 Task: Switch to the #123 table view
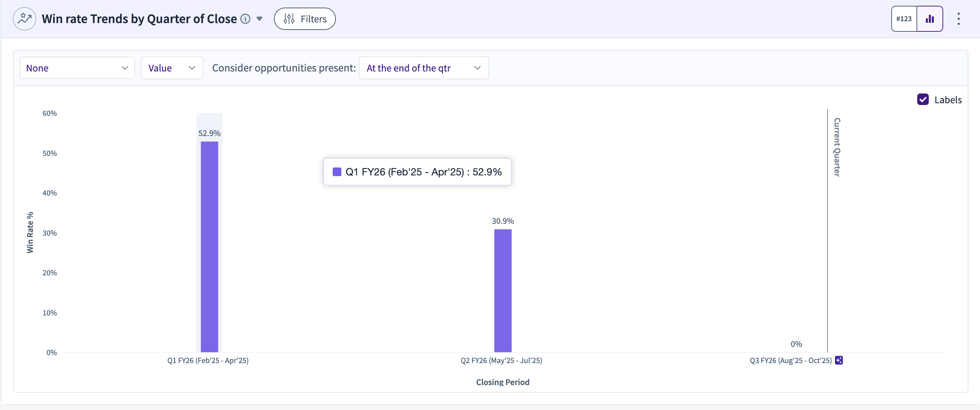[x=904, y=19]
